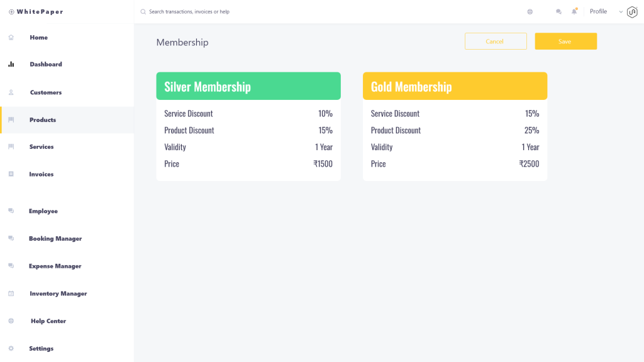644x362 pixels.
Task: Select the Silver Membership green header
Action: [x=248, y=86]
